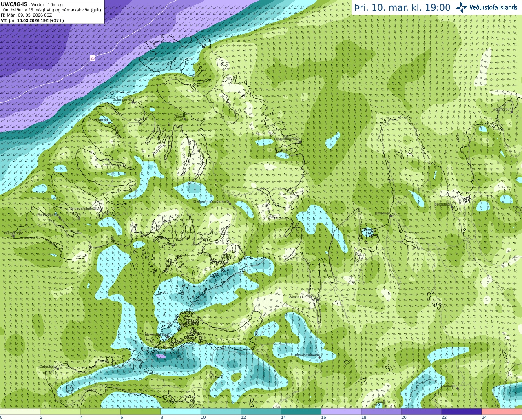Select the 10–12 m/s turquoise legend swatch
The image size is (522, 420).
click(221, 411)
